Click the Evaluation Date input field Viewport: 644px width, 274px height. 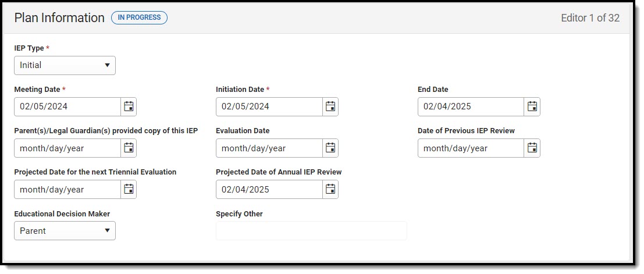tap(269, 148)
